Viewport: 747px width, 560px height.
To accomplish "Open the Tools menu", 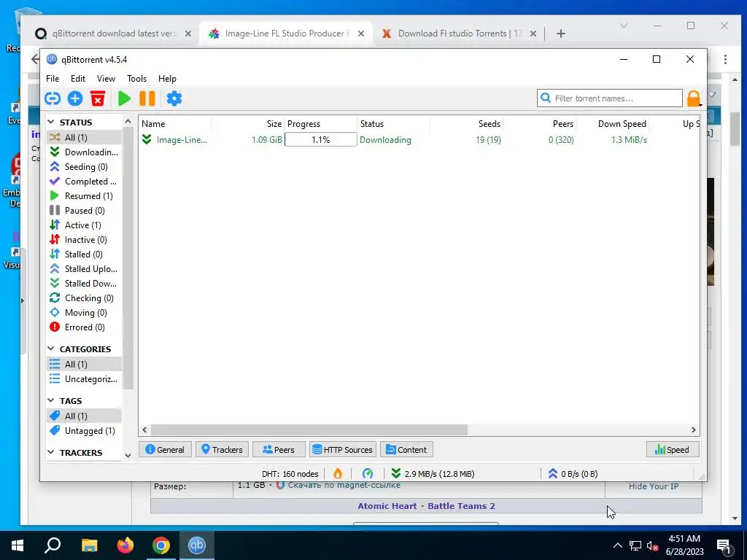I will tap(136, 79).
